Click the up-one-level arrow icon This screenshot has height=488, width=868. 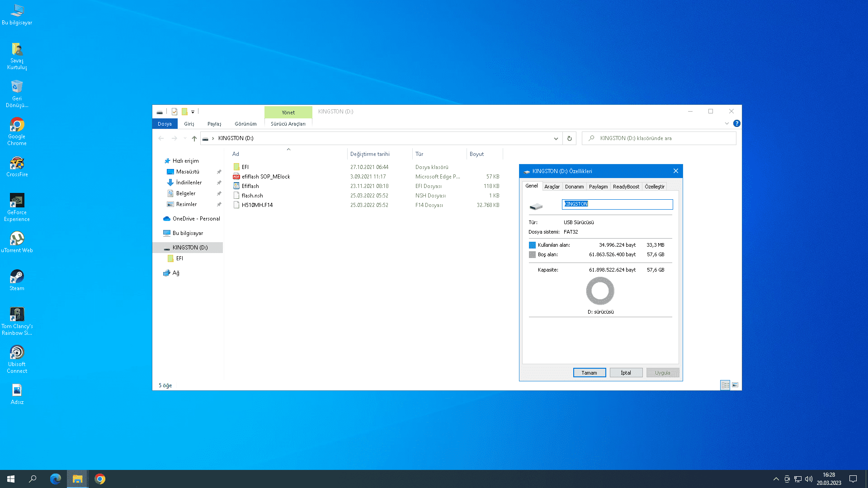(194, 138)
